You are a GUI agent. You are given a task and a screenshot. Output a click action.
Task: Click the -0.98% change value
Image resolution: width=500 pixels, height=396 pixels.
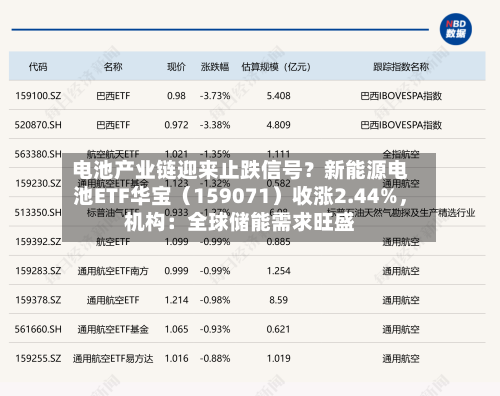pos(215,300)
